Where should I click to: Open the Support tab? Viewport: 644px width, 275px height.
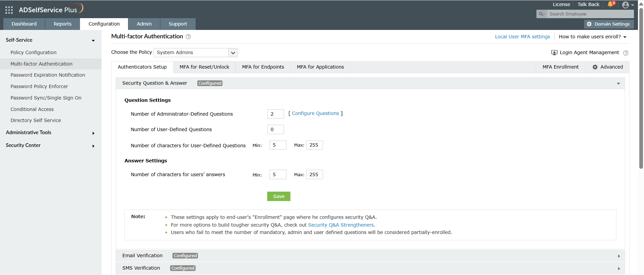tap(178, 24)
